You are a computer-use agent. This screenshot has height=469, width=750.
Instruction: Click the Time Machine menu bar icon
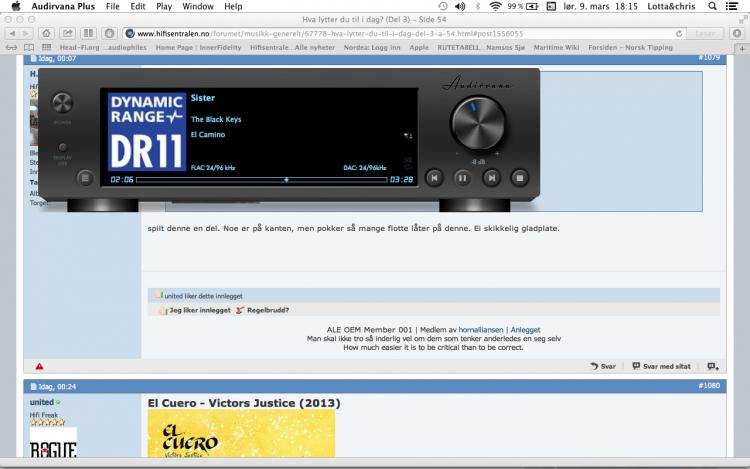[443, 6]
